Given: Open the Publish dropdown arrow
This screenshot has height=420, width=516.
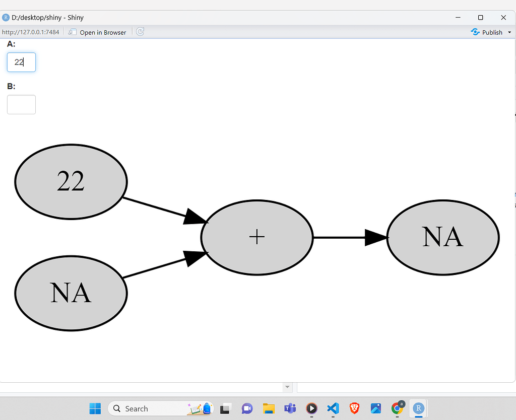Looking at the screenshot, I should (510, 32).
